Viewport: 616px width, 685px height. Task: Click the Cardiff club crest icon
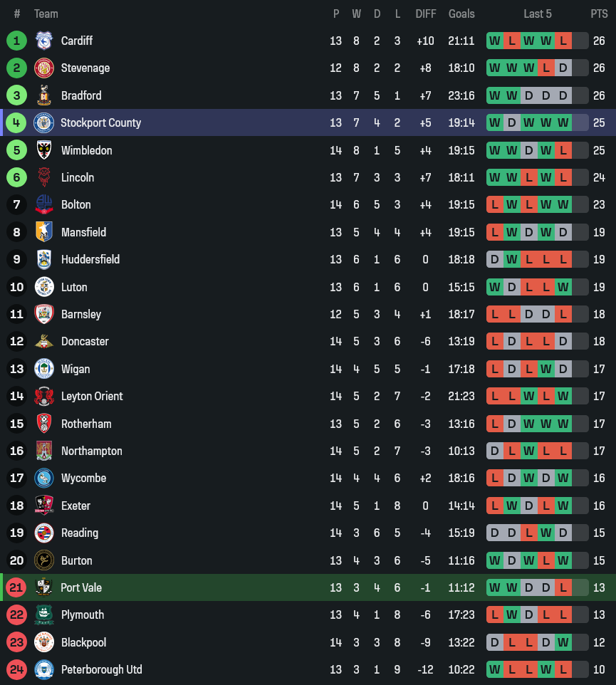coord(44,41)
